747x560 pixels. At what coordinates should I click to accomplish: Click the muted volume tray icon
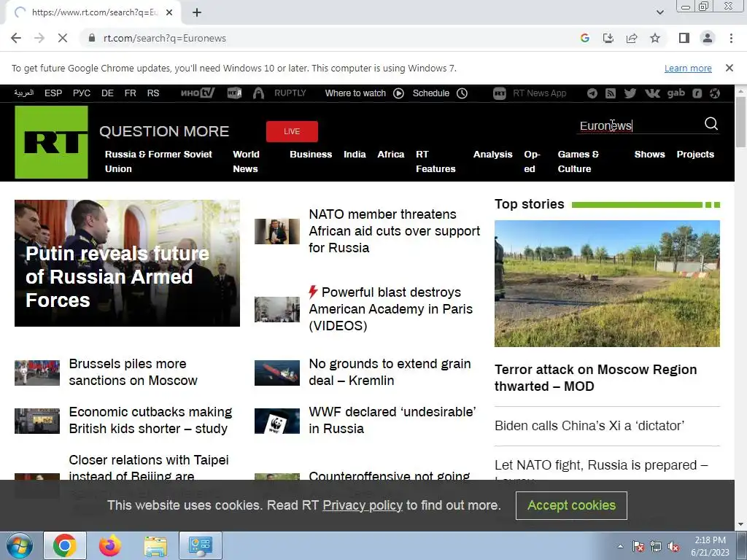click(673, 547)
